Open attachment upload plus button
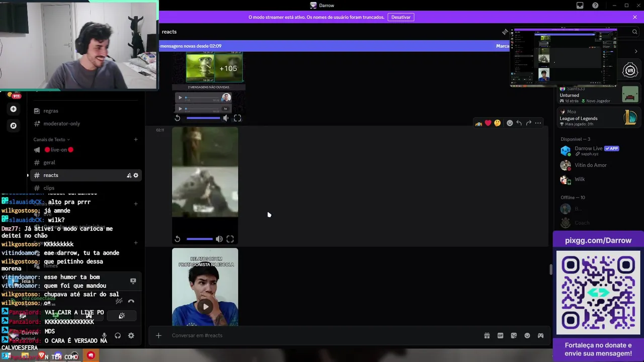The height and width of the screenshot is (362, 644). [x=158, y=335]
